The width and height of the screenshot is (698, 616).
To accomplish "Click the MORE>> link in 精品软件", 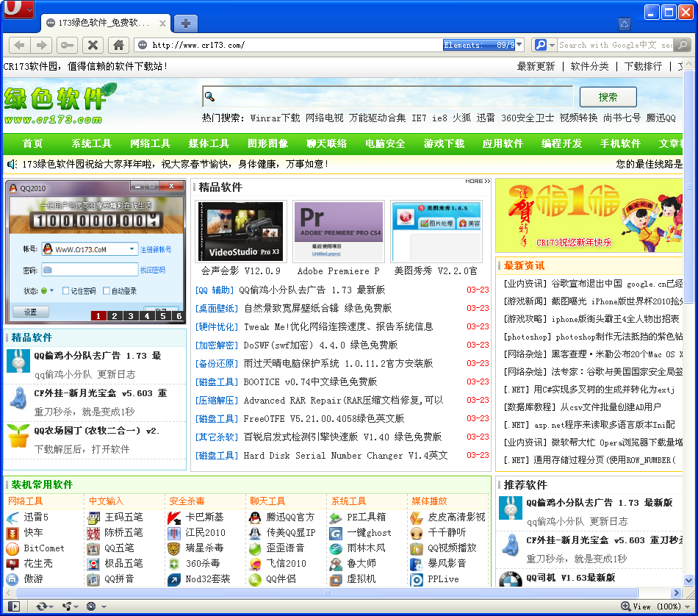I will 478,182.
